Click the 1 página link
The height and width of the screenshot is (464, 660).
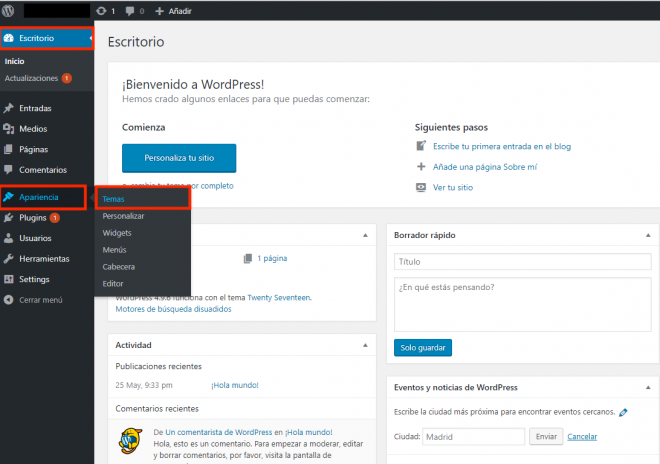tap(272, 258)
